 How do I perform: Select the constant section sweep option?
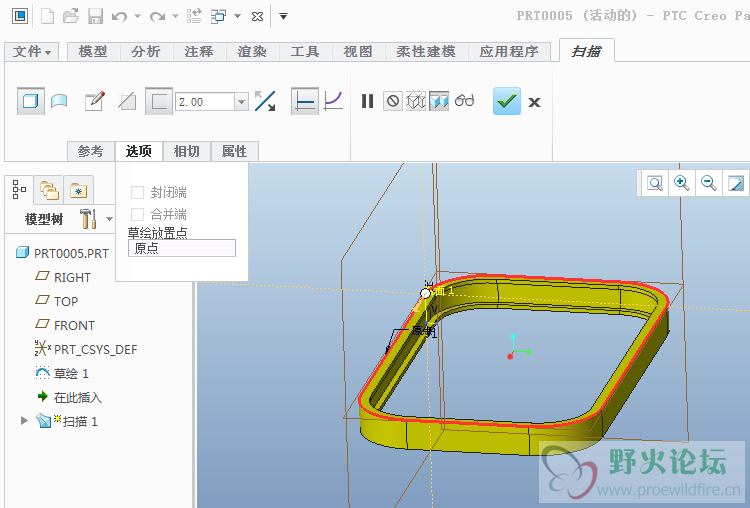(x=305, y=101)
